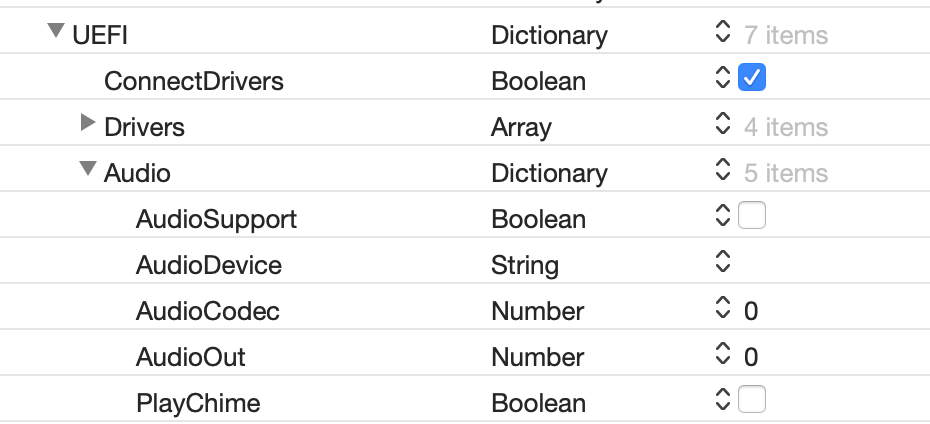
Task: Open type stepper for AudioCodec row
Action: click(x=724, y=311)
